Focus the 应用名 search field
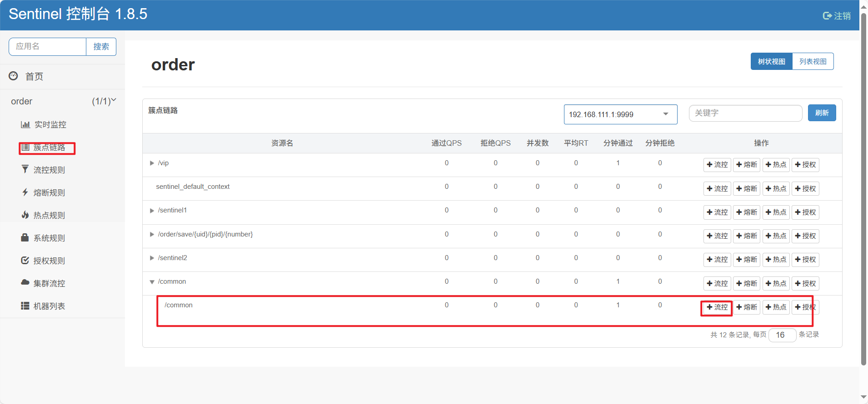This screenshot has width=868, height=404. [x=47, y=46]
